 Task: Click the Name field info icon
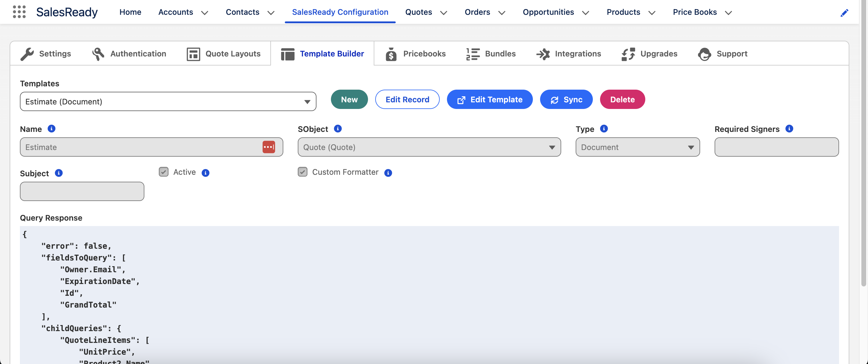(51, 129)
